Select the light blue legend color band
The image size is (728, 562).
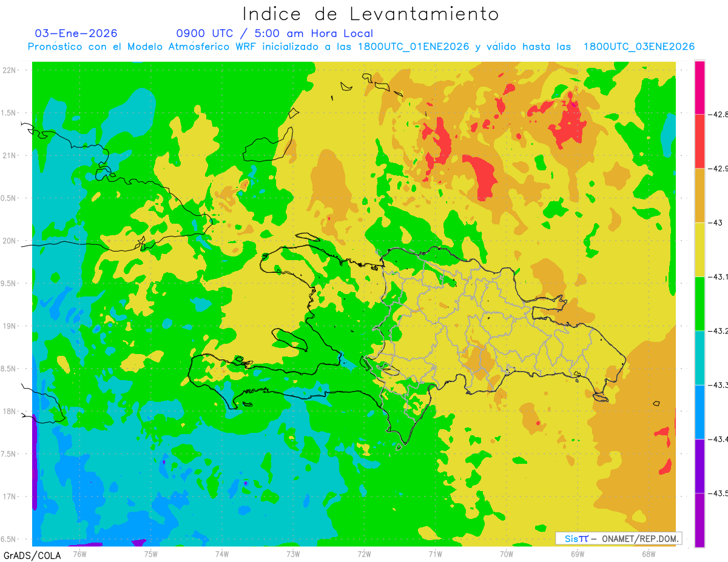coord(699,412)
